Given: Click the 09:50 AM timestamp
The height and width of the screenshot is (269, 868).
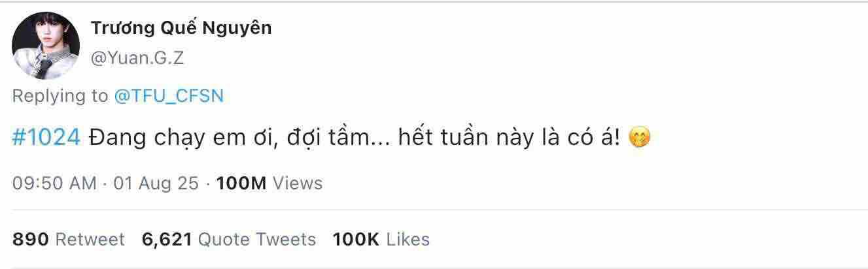Looking at the screenshot, I should click(x=54, y=183).
